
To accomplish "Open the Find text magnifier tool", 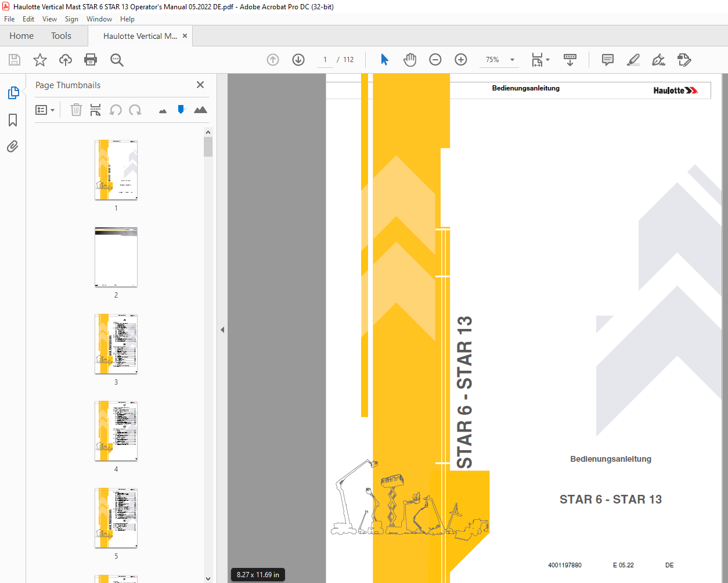I will pyautogui.click(x=117, y=60).
